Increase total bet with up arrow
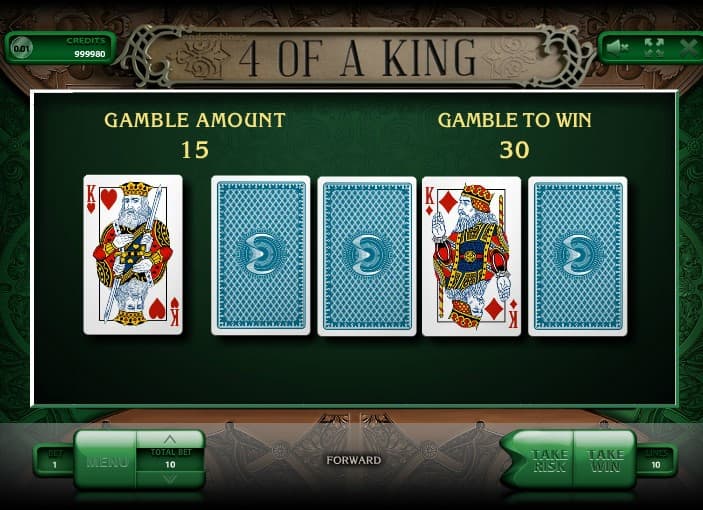Image resolution: width=703 pixels, height=510 pixels. click(170, 439)
